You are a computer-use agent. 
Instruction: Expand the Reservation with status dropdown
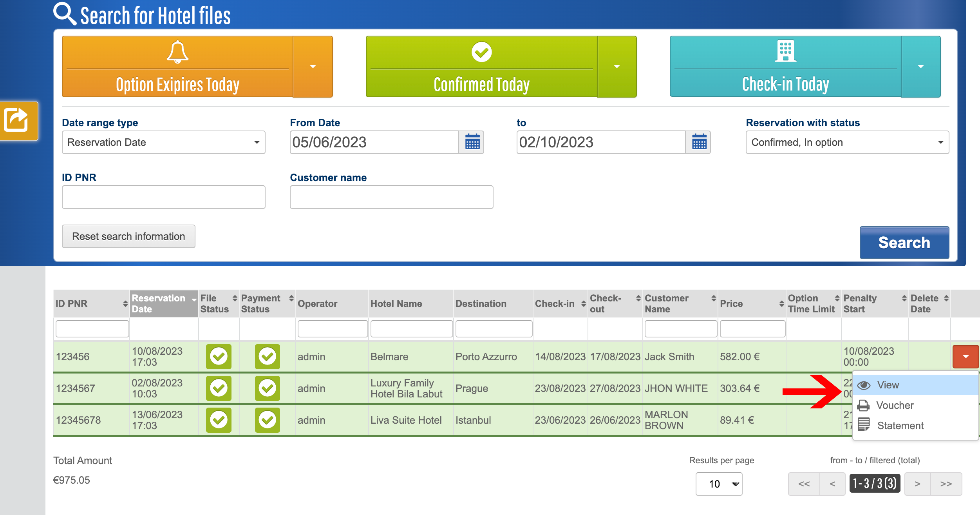[847, 142]
